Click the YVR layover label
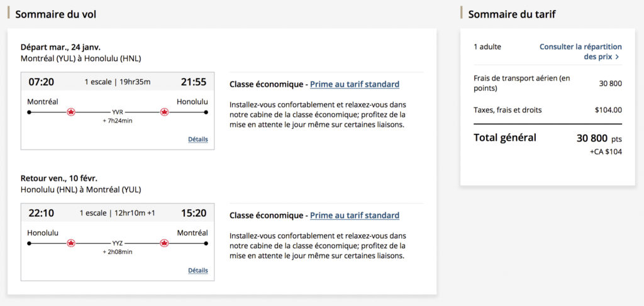This screenshot has width=644, height=306. [118, 112]
